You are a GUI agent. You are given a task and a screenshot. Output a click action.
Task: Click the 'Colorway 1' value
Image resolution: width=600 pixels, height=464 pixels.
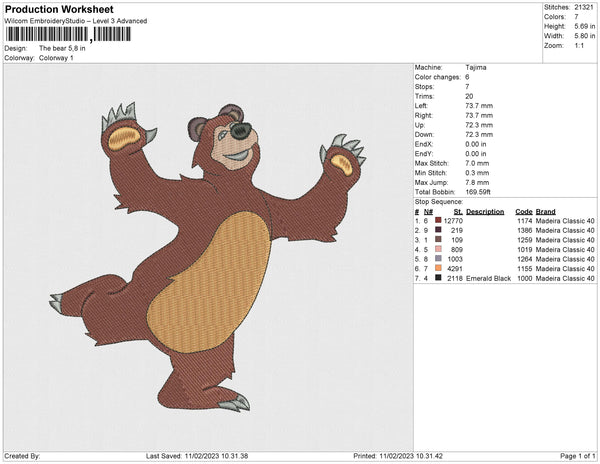(x=56, y=58)
